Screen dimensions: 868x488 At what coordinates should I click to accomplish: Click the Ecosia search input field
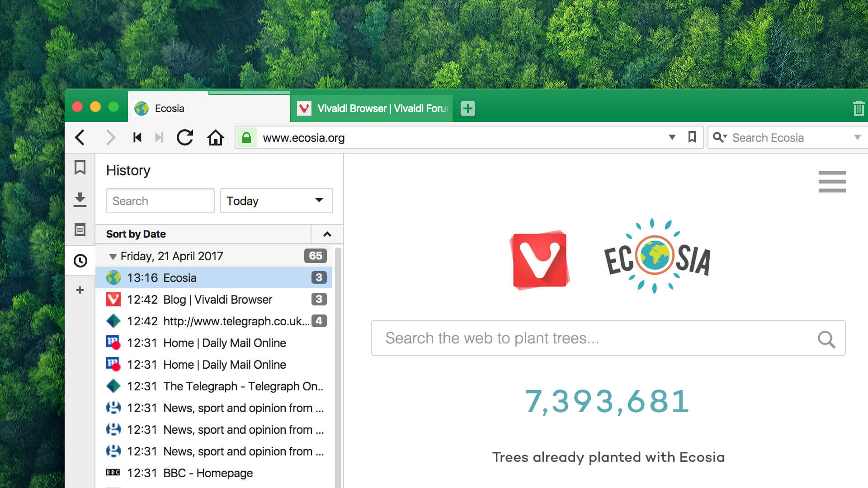pos(609,337)
